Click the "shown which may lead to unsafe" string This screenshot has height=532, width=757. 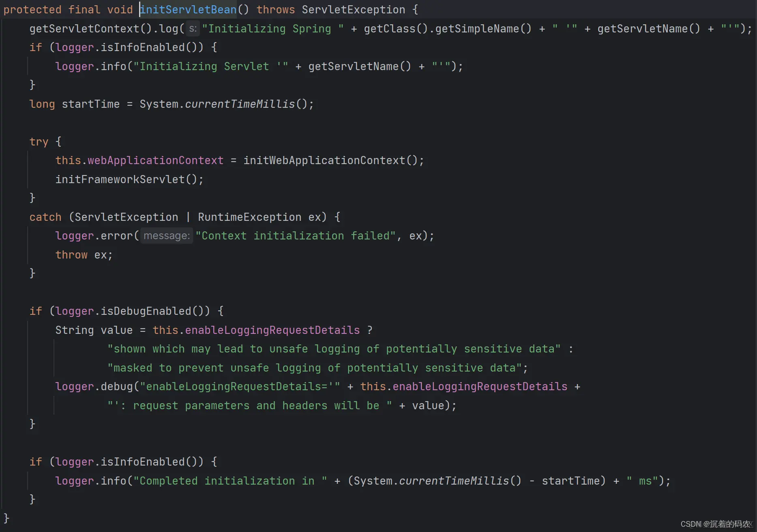tap(334, 349)
